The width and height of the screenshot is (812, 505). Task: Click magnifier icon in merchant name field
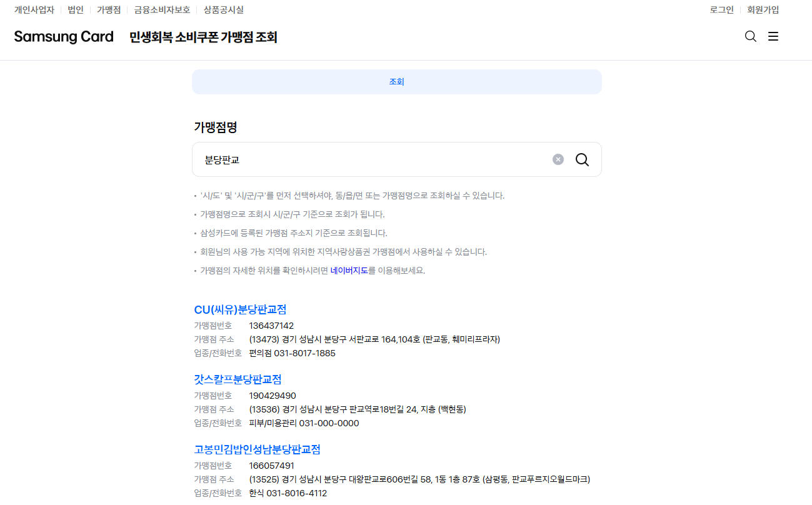582,159
